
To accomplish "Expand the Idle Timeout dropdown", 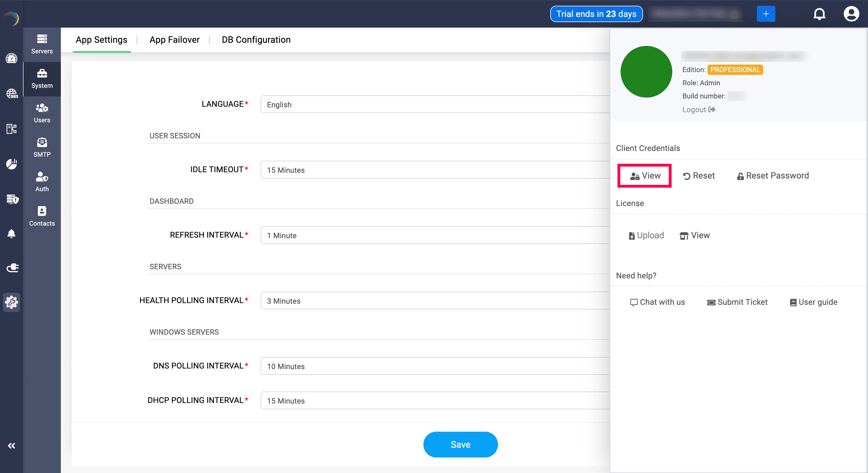I will [x=435, y=170].
